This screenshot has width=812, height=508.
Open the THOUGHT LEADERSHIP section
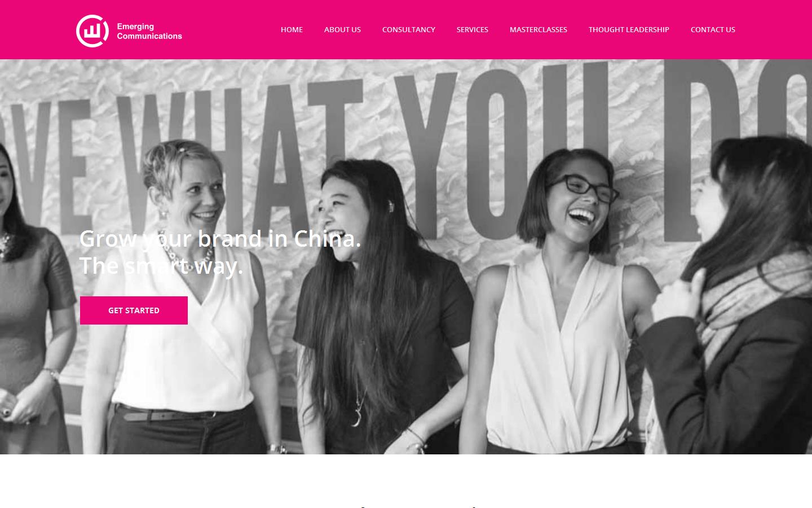[629, 29]
